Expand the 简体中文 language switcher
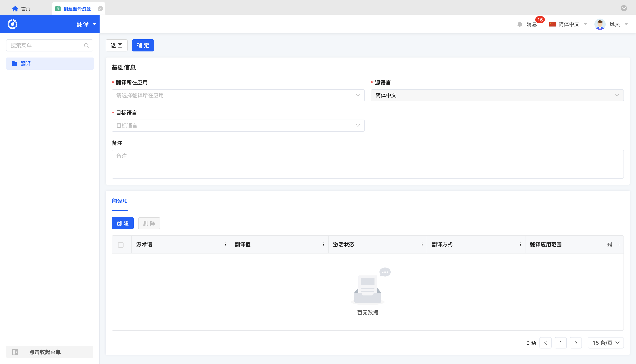 568,24
